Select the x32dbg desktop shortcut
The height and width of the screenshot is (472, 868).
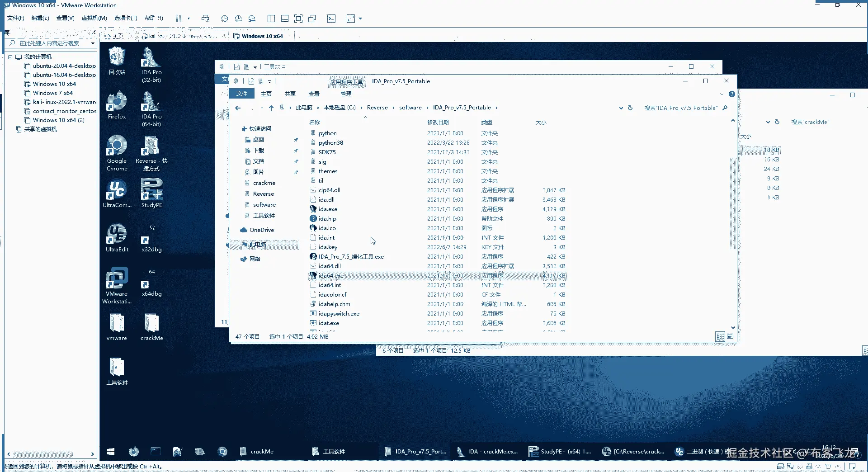pyautogui.click(x=151, y=238)
